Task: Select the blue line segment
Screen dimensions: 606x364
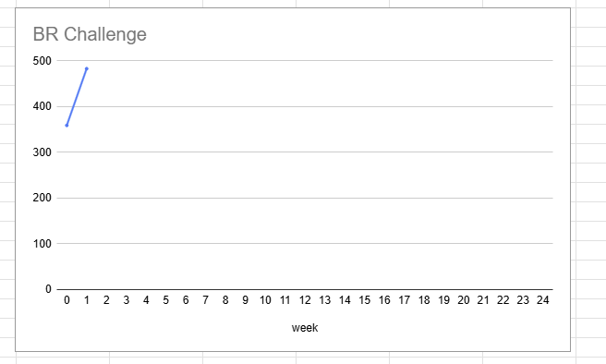Action: [77, 97]
